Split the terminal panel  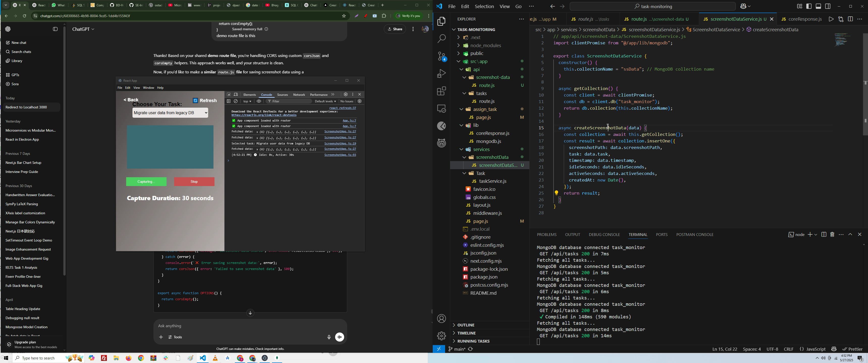pyautogui.click(x=824, y=234)
